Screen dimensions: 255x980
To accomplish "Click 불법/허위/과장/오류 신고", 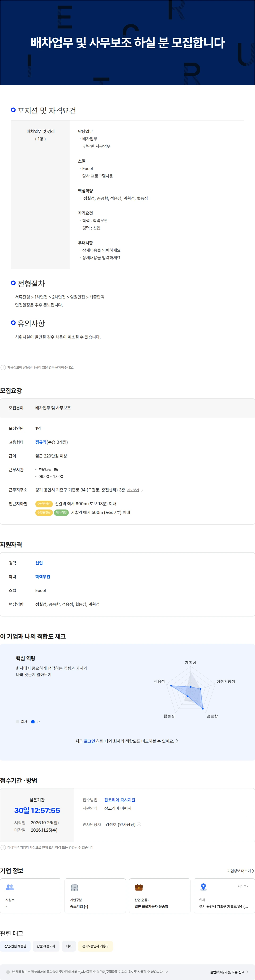I will point(229,972).
